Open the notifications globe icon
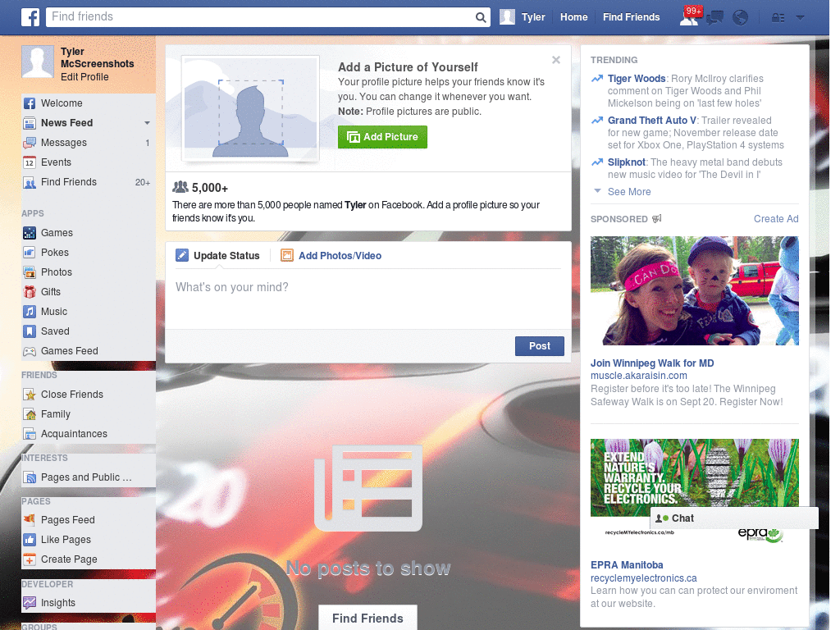The height and width of the screenshot is (630, 840). (x=741, y=18)
